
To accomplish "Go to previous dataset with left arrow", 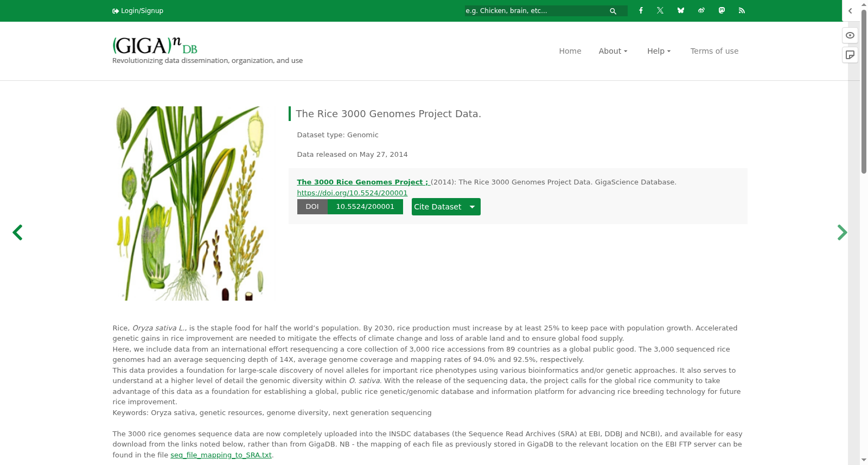I will [x=17, y=232].
